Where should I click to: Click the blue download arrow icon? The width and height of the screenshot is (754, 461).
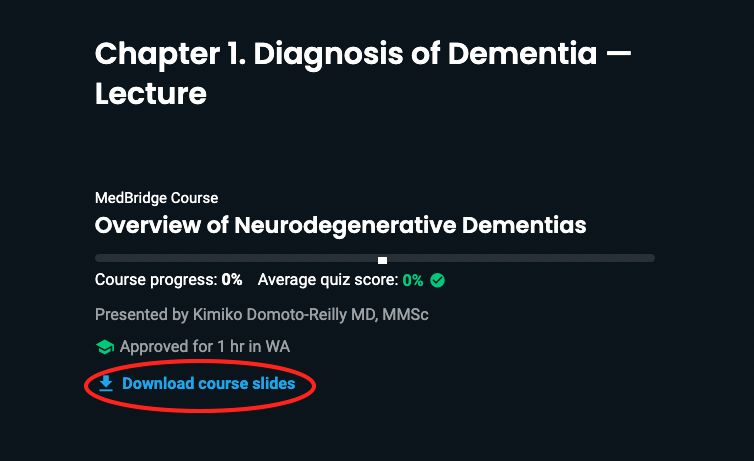[x=106, y=384]
